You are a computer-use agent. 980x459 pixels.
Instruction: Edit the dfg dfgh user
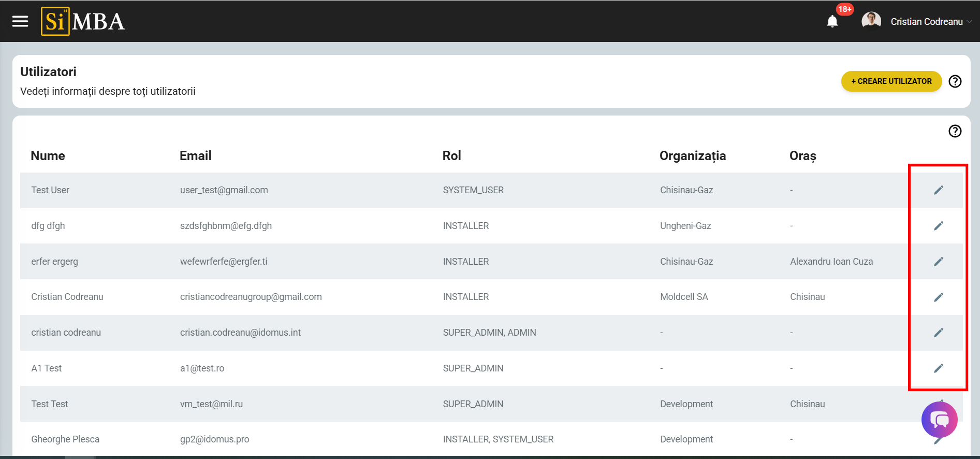pyautogui.click(x=938, y=226)
